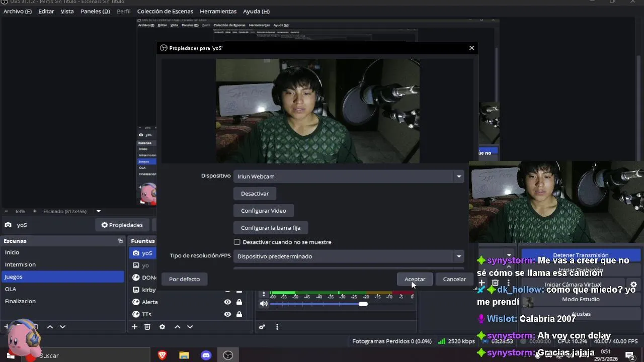Image resolution: width=644 pixels, height=362 pixels.
Task: Open virtual camera settings gear
Action: tap(633, 285)
